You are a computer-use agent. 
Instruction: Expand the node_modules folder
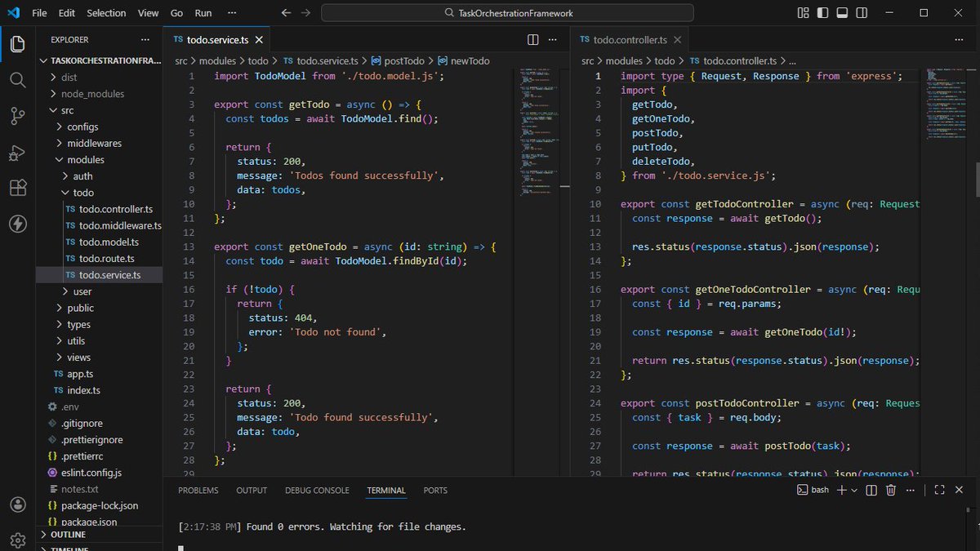coord(100,93)
